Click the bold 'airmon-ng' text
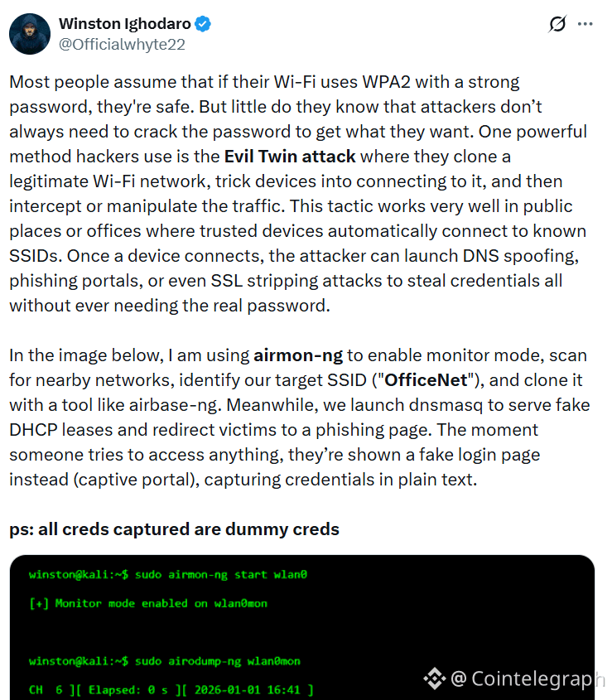 point(298,355)
